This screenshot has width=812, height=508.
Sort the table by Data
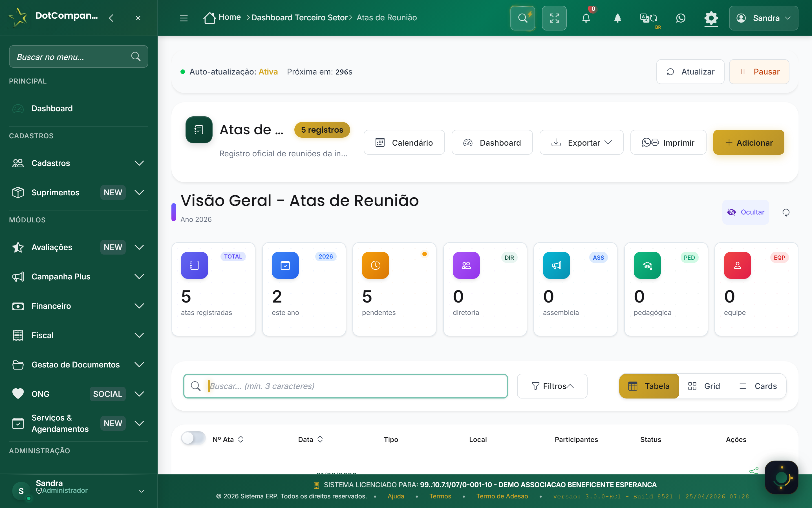pos(310,439)
